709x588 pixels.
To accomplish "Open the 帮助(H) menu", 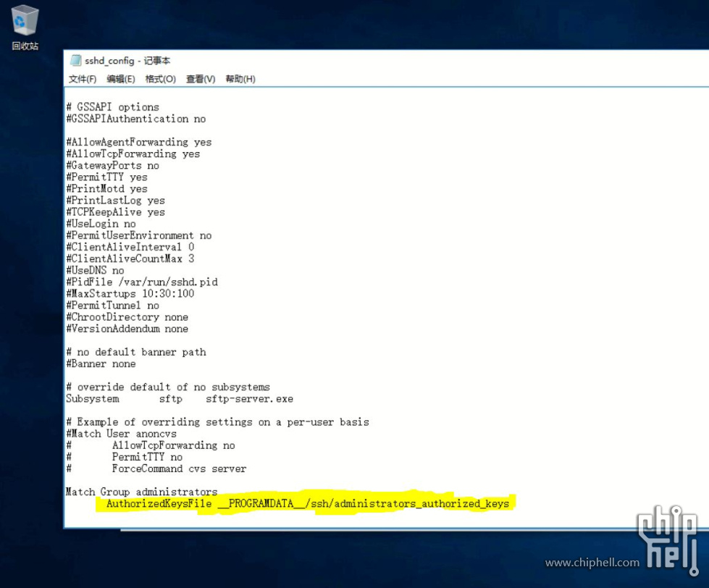I will [240, 79].
